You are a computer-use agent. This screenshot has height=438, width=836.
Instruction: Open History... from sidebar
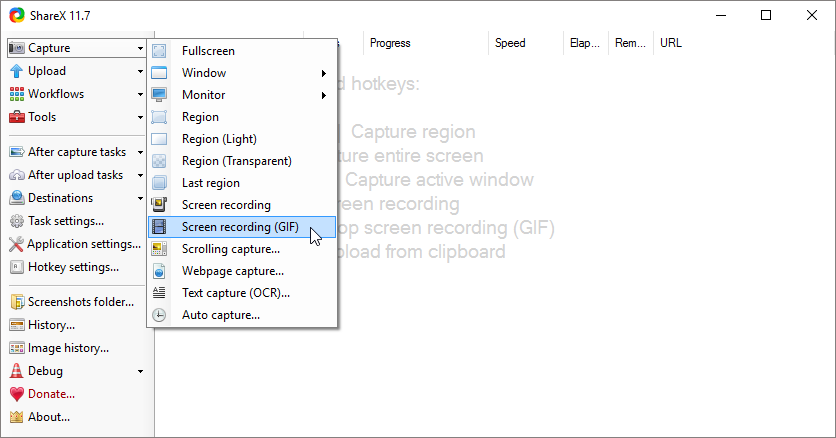(51, 325)
